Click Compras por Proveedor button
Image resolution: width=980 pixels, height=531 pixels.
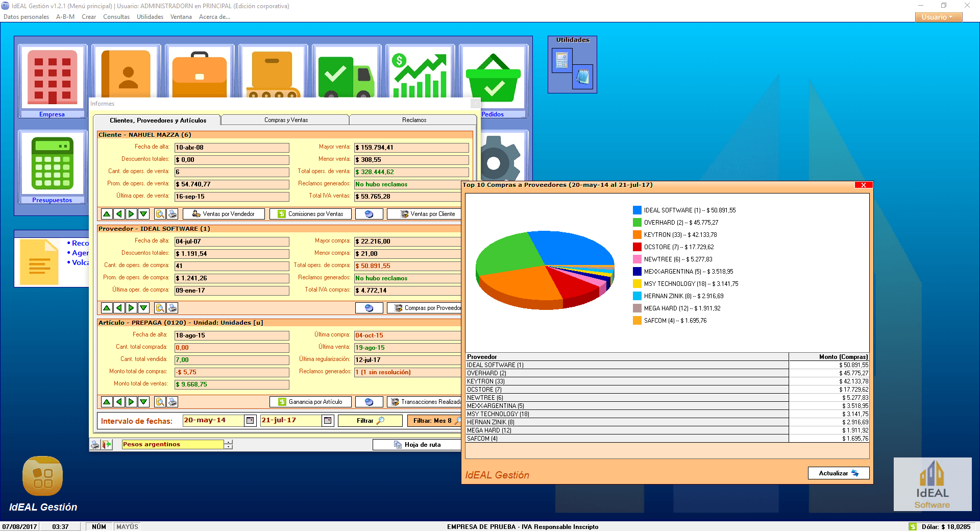pyautogui.click(x=425, y=308)
